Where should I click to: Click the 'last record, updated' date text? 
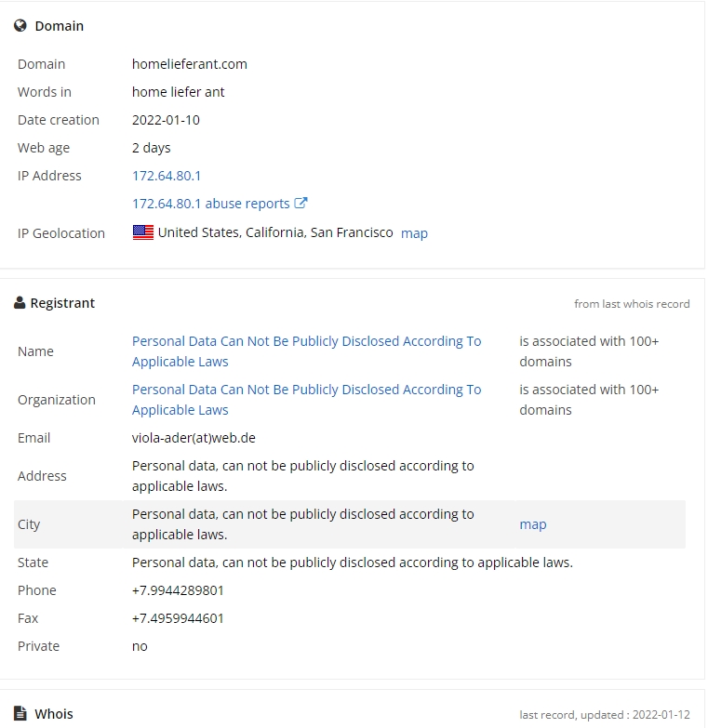[605, 715]
